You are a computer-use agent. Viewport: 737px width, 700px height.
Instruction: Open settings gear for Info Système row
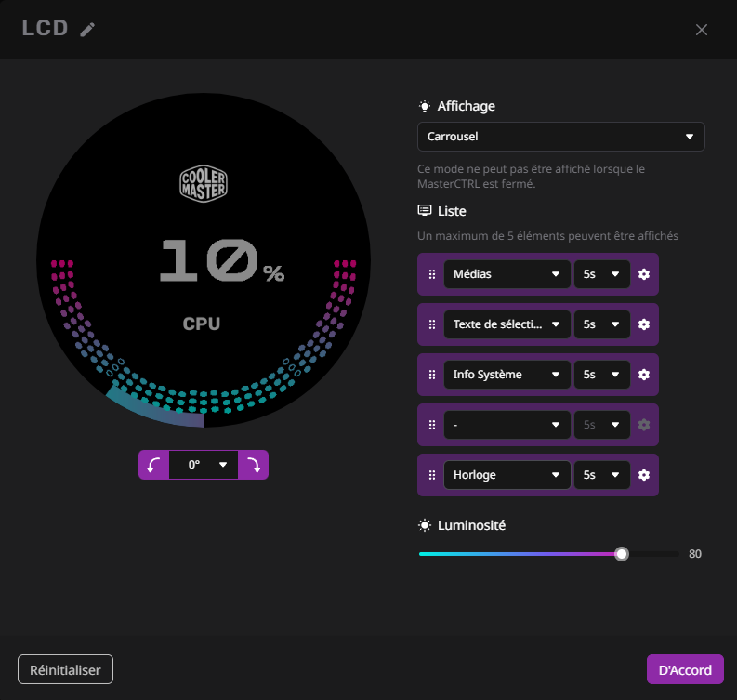644,375
